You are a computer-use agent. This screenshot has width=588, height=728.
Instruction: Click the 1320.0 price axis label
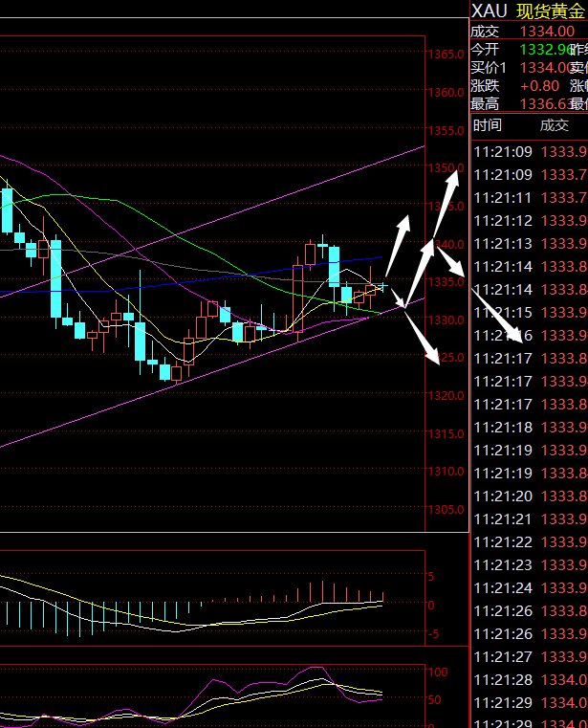(446, 396)
